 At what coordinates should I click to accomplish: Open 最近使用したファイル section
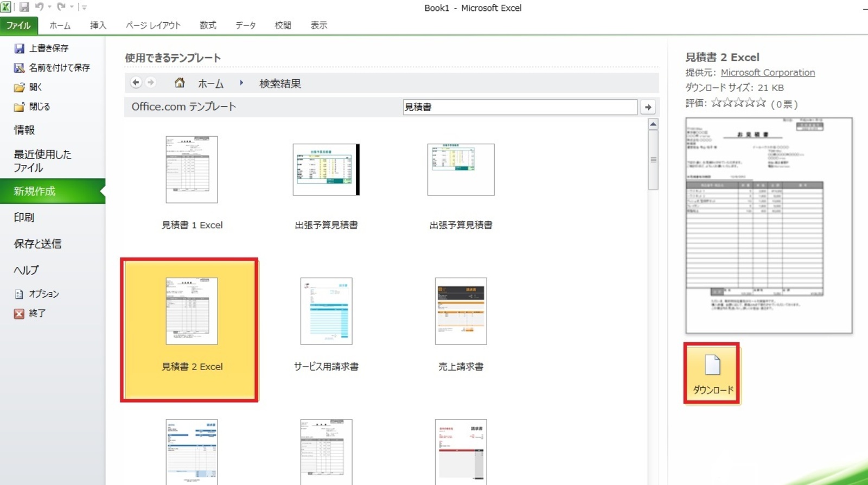coord(42,161)
